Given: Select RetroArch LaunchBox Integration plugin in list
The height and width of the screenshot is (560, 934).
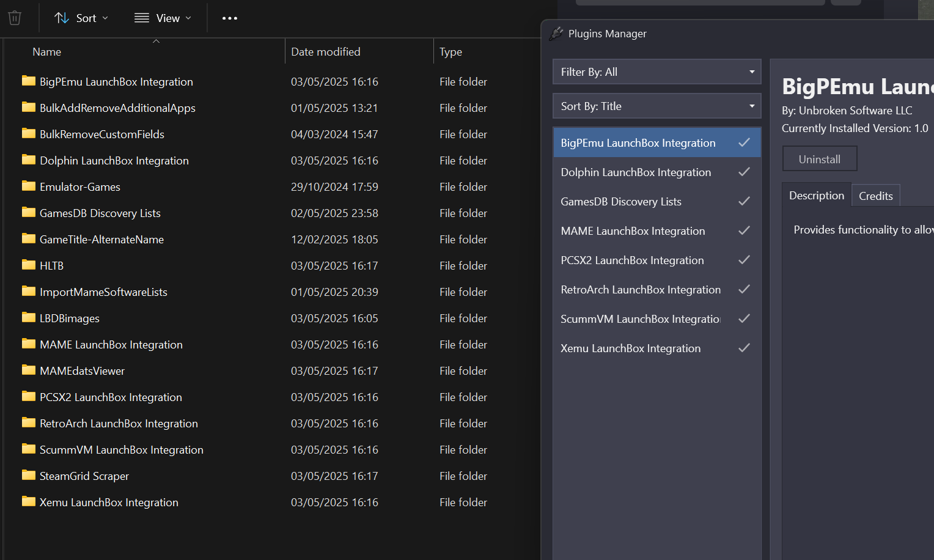Looking at the screenshot, I should coord(657,290).
